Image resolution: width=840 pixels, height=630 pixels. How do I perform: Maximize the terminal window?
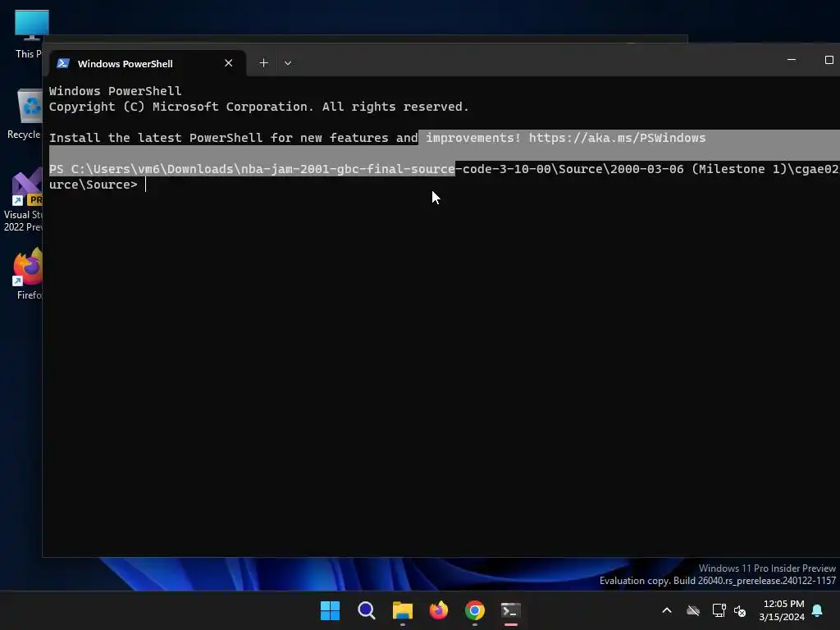coord(829,60)
